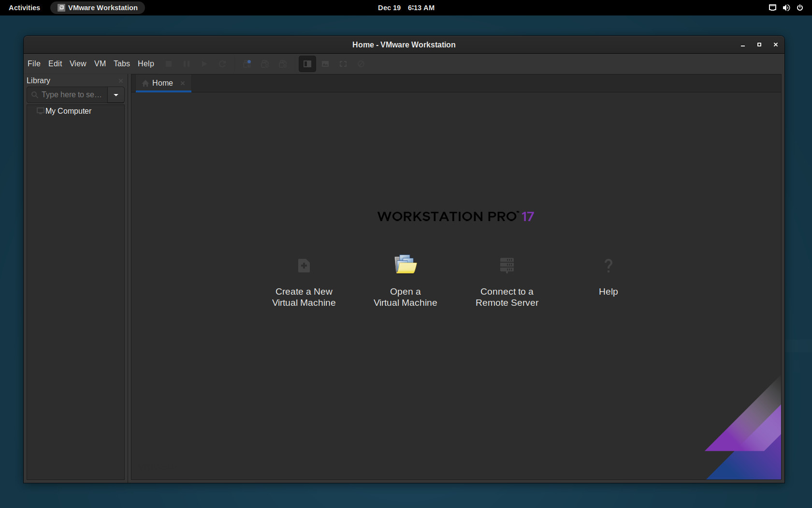Click the magnifier icon in Library search
This screenshot has width=812, height=508.
point(35,95)
